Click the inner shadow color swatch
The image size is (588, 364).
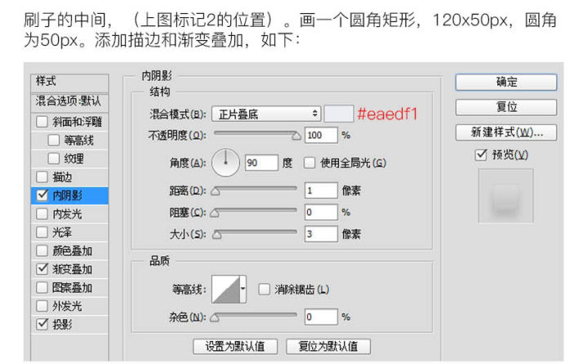coord(339,114)
